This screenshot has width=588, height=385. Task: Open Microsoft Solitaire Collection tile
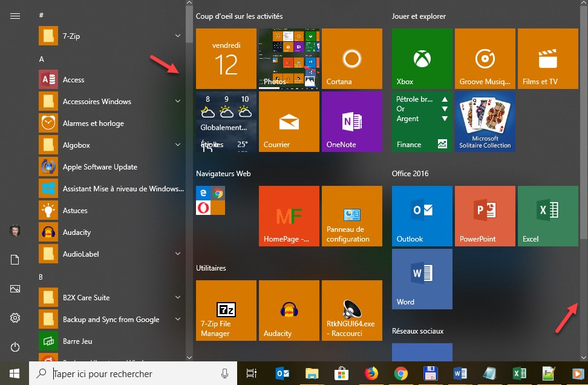[x=485, y=122]
